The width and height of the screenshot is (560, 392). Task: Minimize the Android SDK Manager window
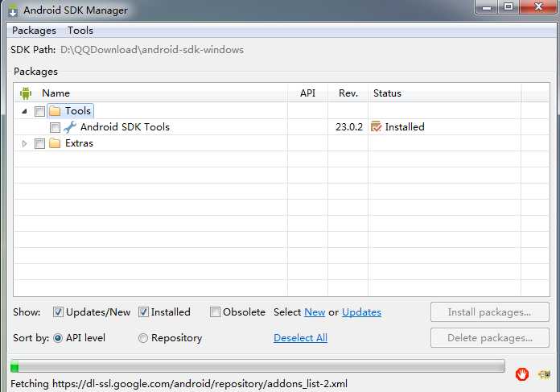coord(487,7)
